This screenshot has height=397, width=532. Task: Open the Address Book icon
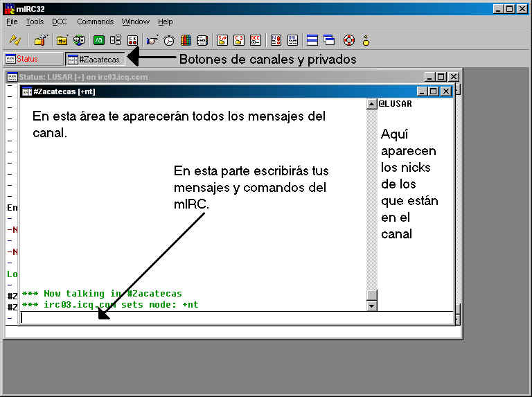[x=202, y=40]
